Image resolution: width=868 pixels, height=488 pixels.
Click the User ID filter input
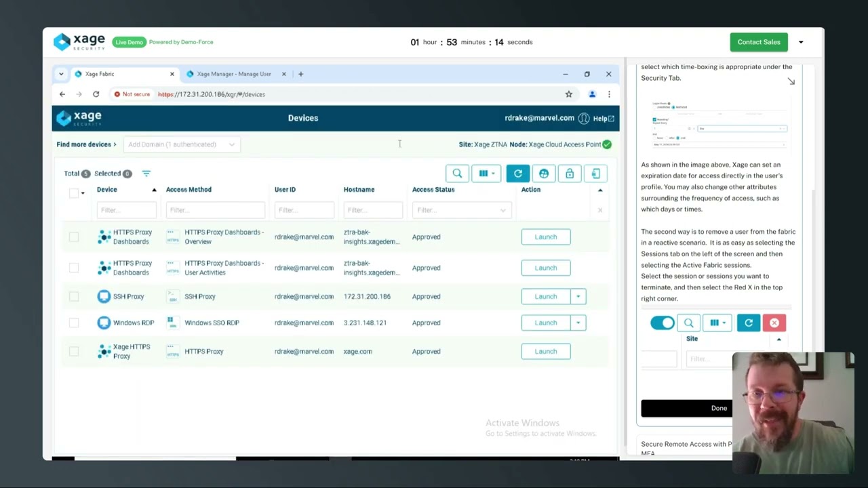tap(304, 210)
